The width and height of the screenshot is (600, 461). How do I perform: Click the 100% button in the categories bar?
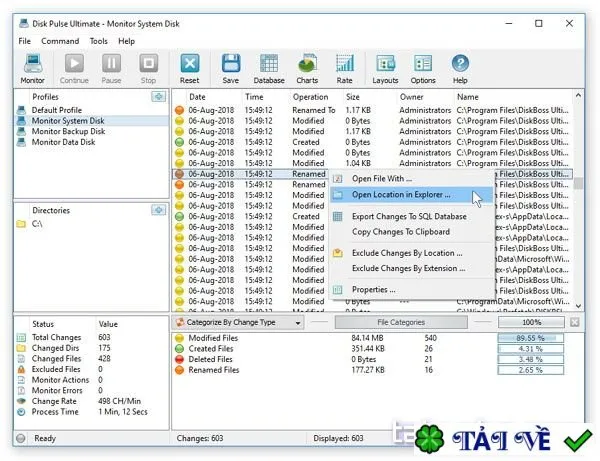pos(531,323)
